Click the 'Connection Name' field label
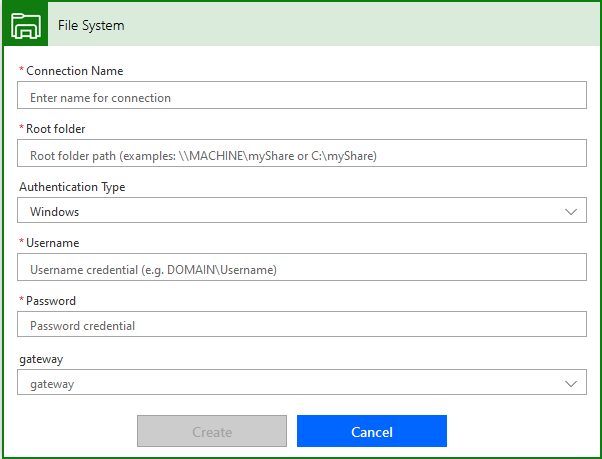Viewport: 602px width, 459px height. coord(74,71)
